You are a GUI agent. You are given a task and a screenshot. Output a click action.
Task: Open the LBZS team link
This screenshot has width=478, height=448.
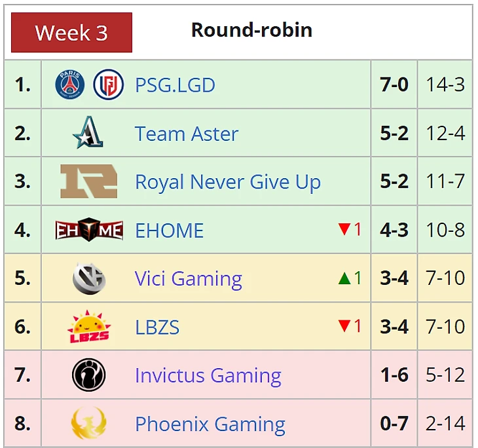(157, 327)
